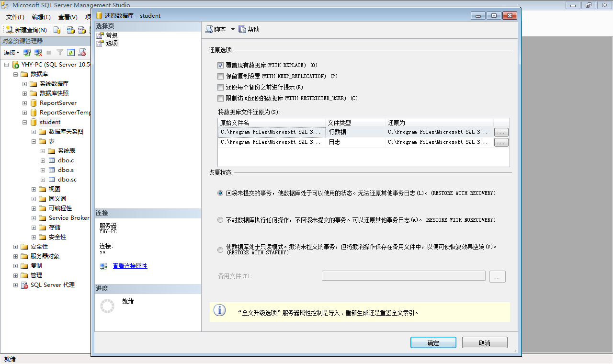Click the MDX query toolbar icon
This screenshot has width=613, height=364.
coord(70,30)
